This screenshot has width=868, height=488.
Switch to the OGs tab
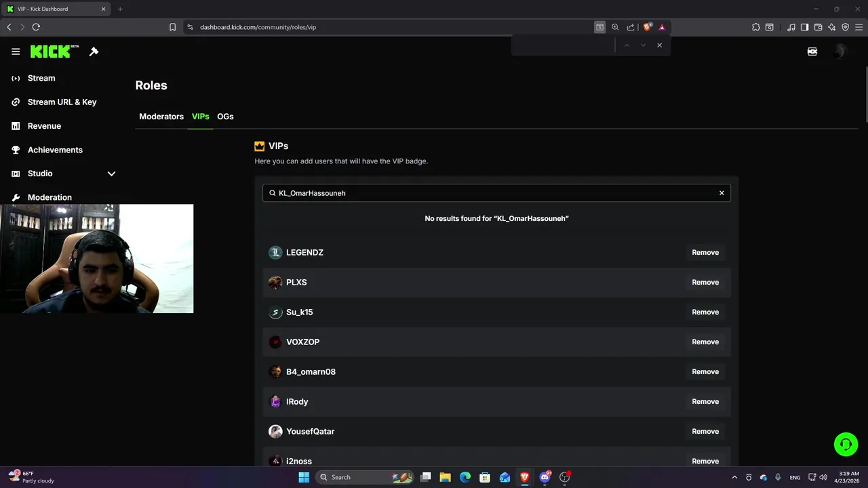coord(225,117)
